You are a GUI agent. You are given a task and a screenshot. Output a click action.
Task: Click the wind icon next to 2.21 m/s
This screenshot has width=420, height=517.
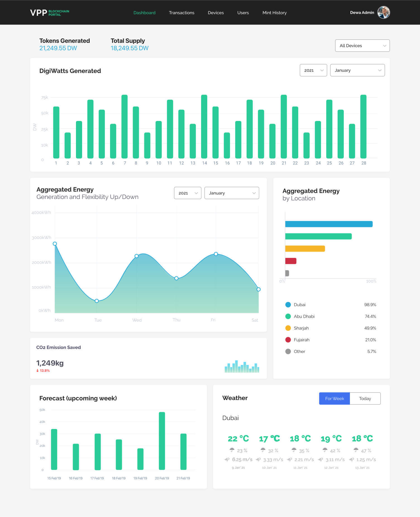tap(290, 459)
